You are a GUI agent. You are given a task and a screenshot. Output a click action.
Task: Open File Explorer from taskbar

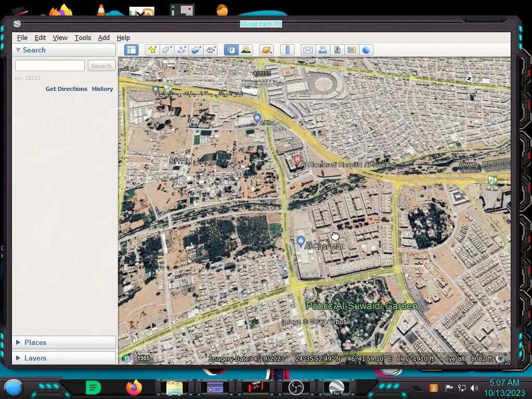pyautogui.click(x=175, y=388)
